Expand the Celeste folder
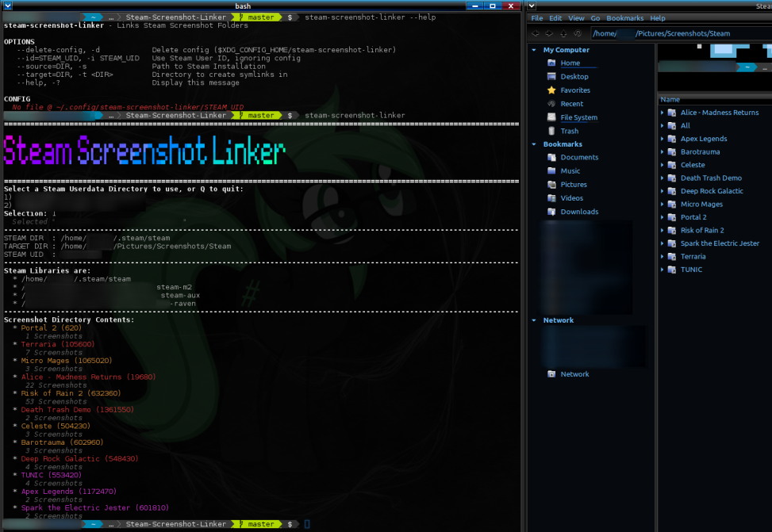 click(x=663, y=165)
